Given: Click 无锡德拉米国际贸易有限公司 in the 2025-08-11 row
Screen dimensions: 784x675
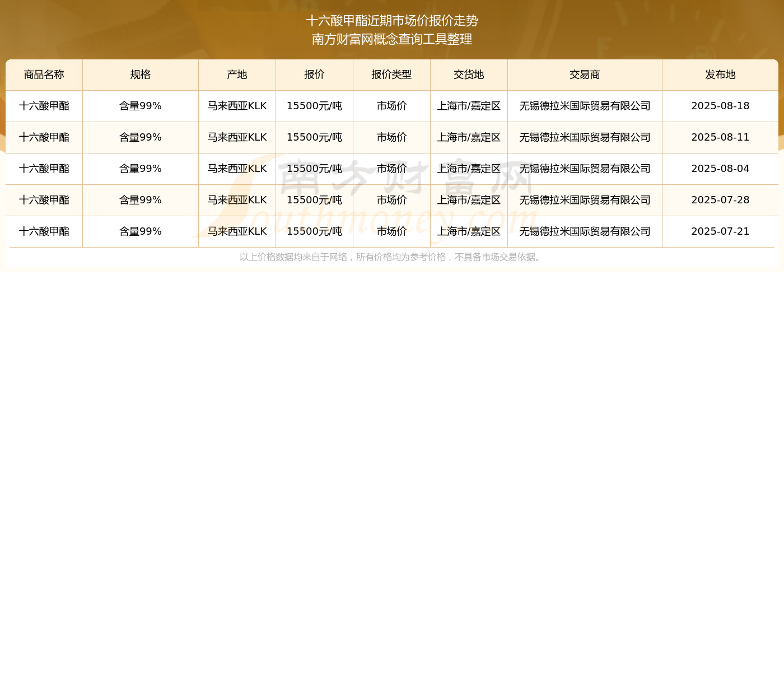Looking at the screenshot, I should 585,137.
